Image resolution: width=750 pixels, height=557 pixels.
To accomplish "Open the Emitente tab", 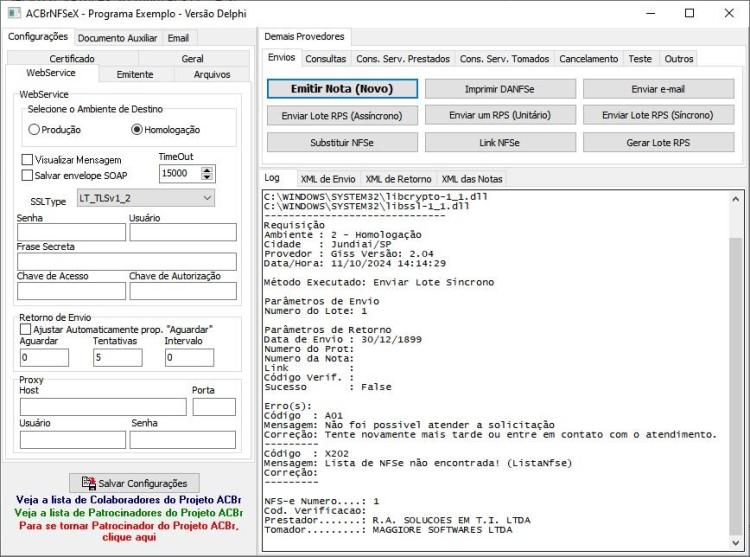I will [135, 74].
